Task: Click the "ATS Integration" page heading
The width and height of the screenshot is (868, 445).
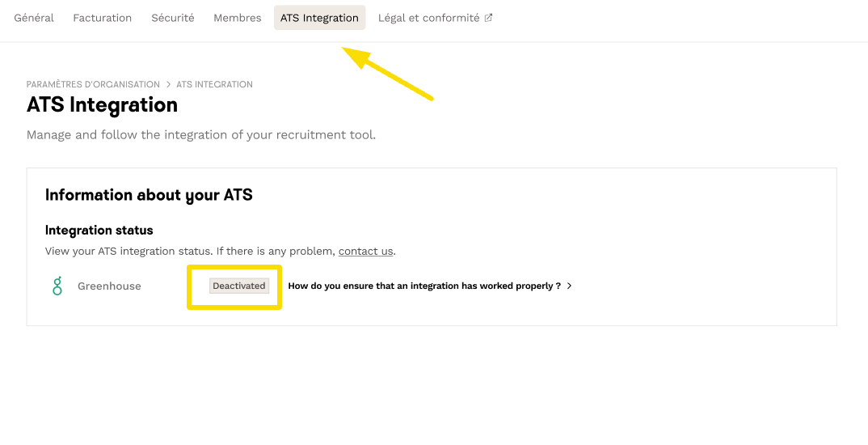Action: (102, 105)
